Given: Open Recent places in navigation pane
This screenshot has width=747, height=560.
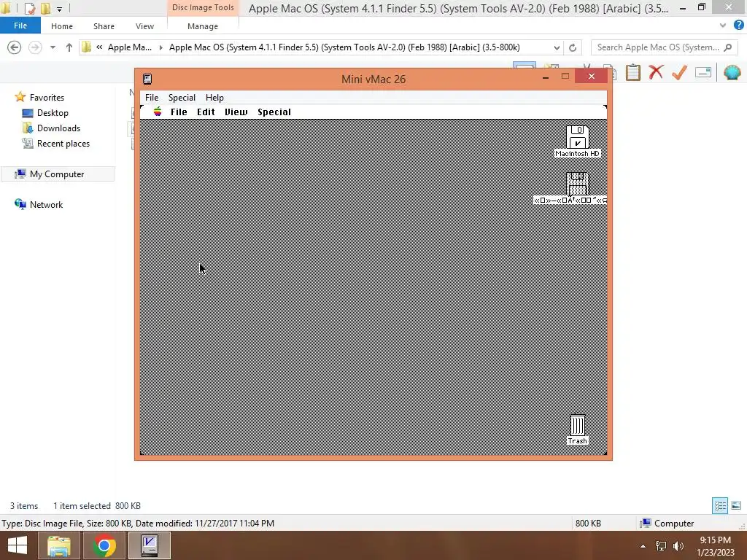Looking at the screenshot, I should click(x=63, y=144).
